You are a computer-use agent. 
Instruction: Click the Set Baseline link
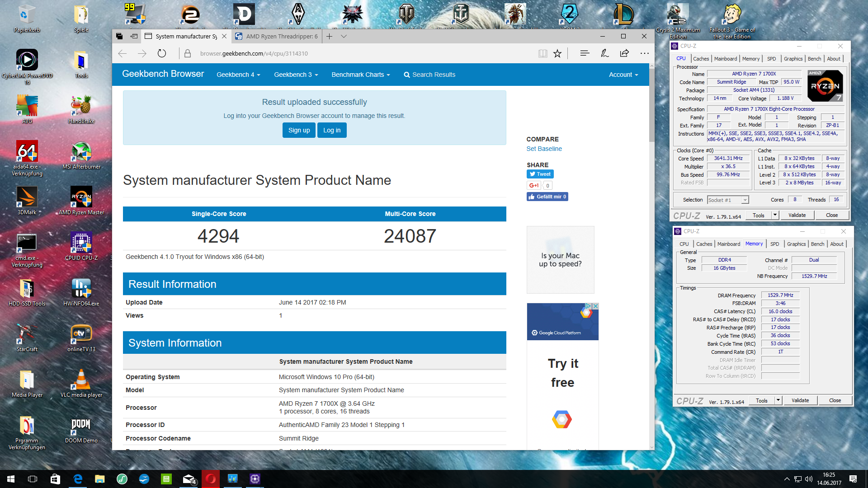[544, 149]
